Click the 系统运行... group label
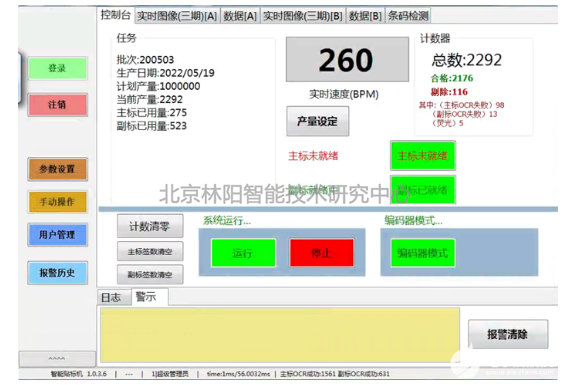 point(227,220)
